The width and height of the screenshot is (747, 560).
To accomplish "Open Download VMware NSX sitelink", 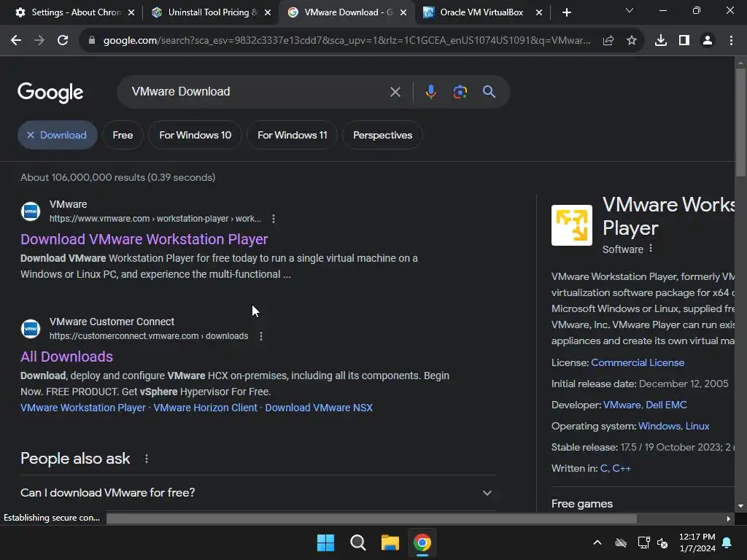I will [x=319, y=408].
